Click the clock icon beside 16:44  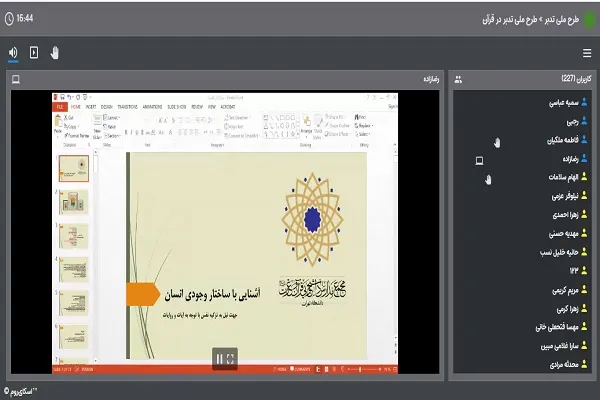(x=9, y=18)
